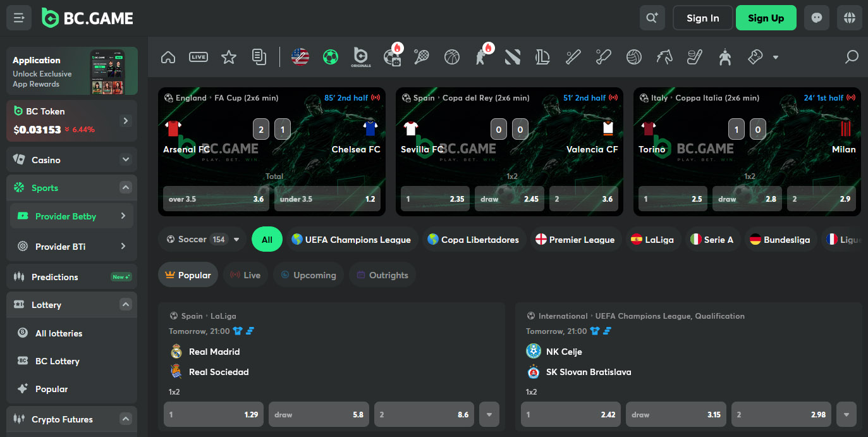The width and height of the screenshot is (868, 437).
Task: Bet over 3.5 on Arsenal vs Chelsea
Action: [x=216, y=199]
